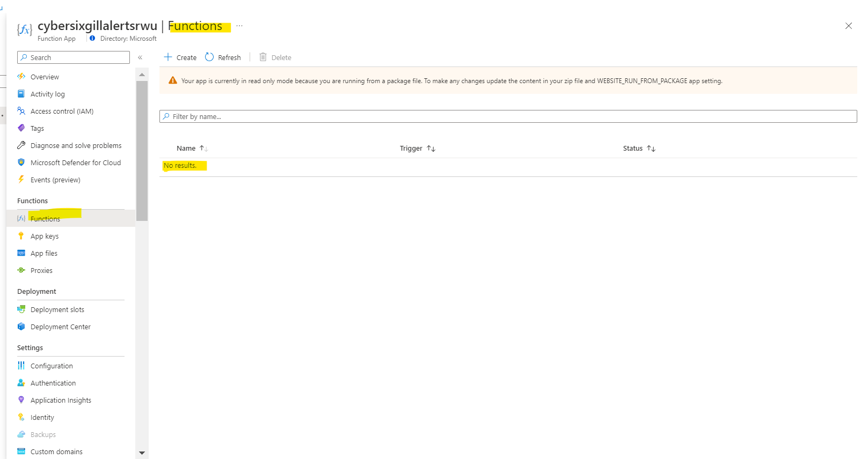The image size is (868, 459).
Task: Click the App files code icon
Action: pyautogui.click(x=21, y=253)
